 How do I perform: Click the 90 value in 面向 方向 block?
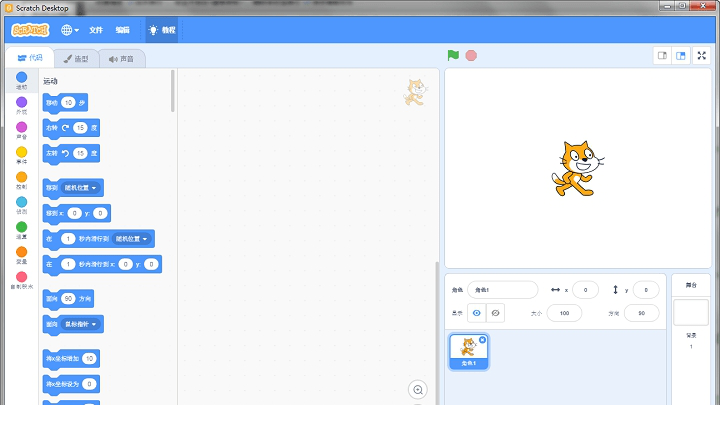[x=68, y=298]
